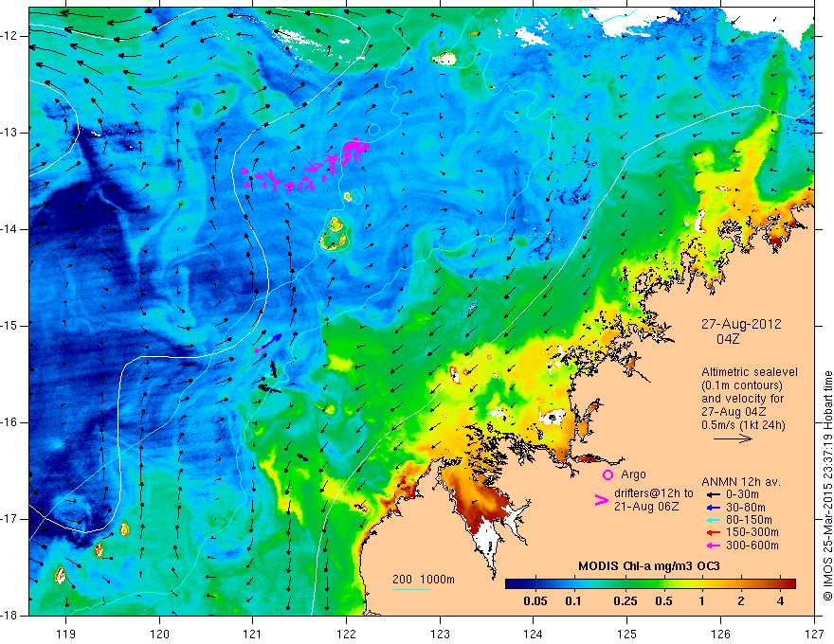
Task: Click the blue ANMN mooring arrow on the map
Action: [x=272, y=340]
